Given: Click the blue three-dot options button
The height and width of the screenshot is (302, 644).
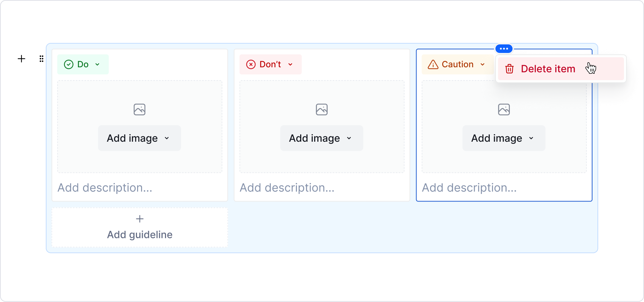Looking at the screenshot, I should tap(504, 49).
